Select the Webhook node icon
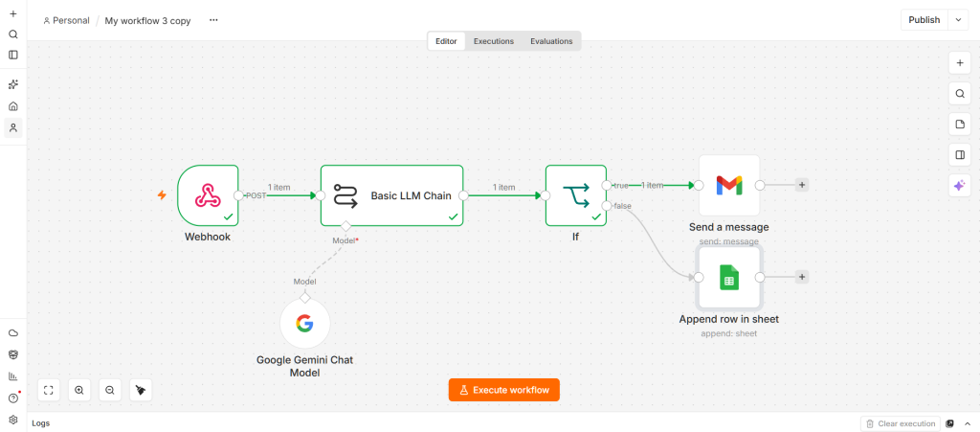 coord(208,195)
